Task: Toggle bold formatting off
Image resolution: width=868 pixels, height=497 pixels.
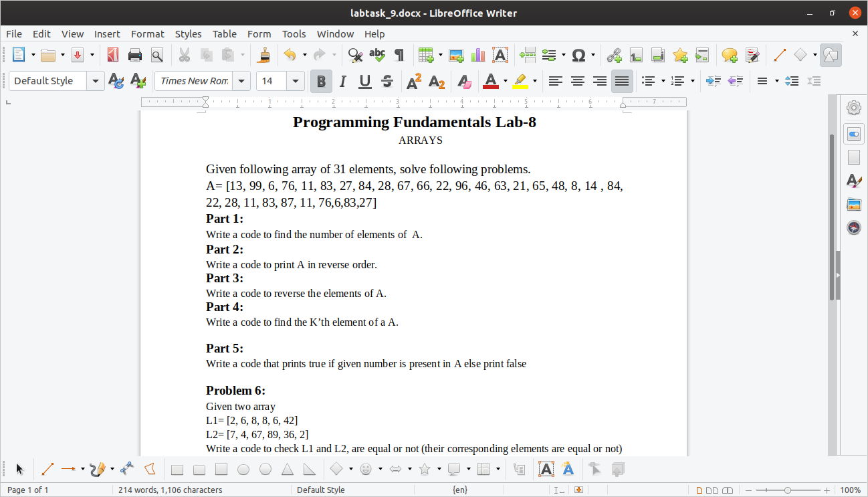Action: pyautogui.click(x=321, y=81)
